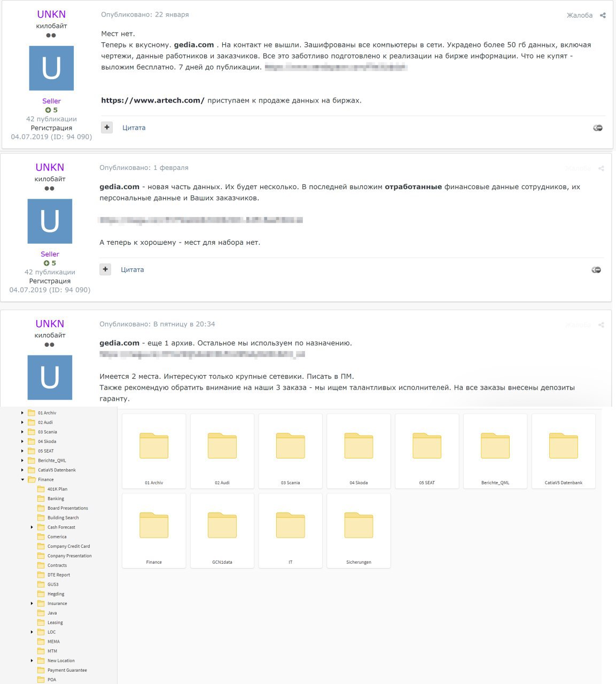The image size is (616, 684).
Task: Open the 02 Audi folder tile
Action: click(x=222, y=451)
